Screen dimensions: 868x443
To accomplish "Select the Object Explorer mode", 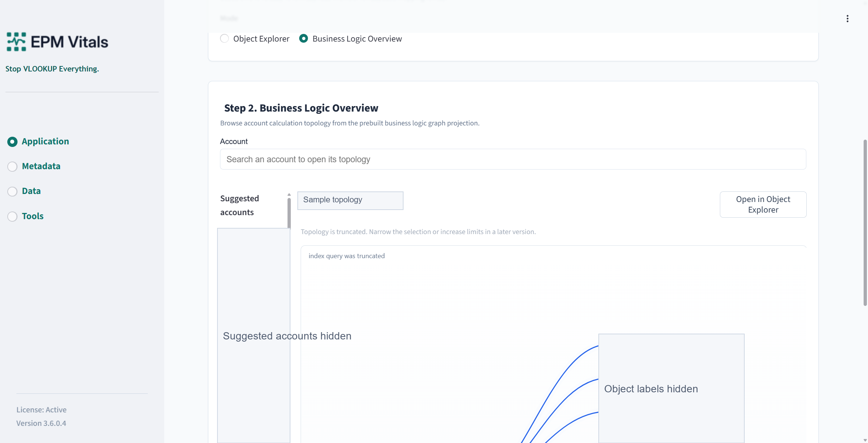I will [255, 39].
